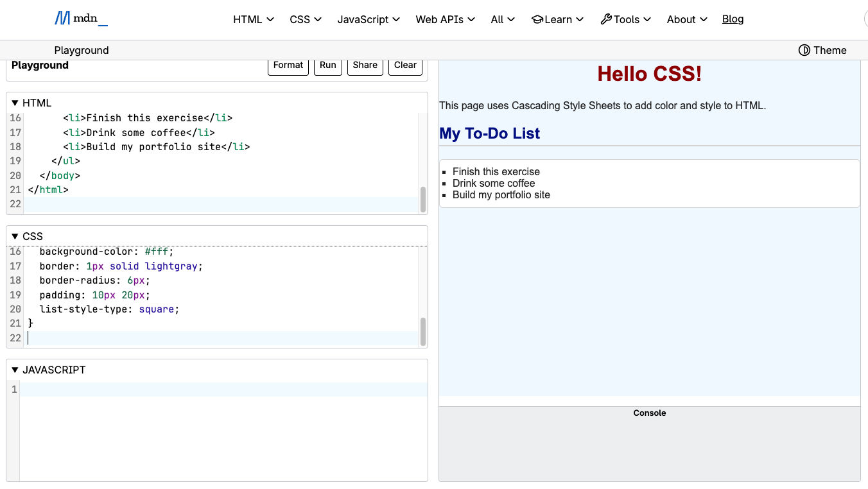Open the HTML navigation menu
Image resolution: width=868 pixels, height=489 pixels.
pyautogui.click(x=254, y=19)
